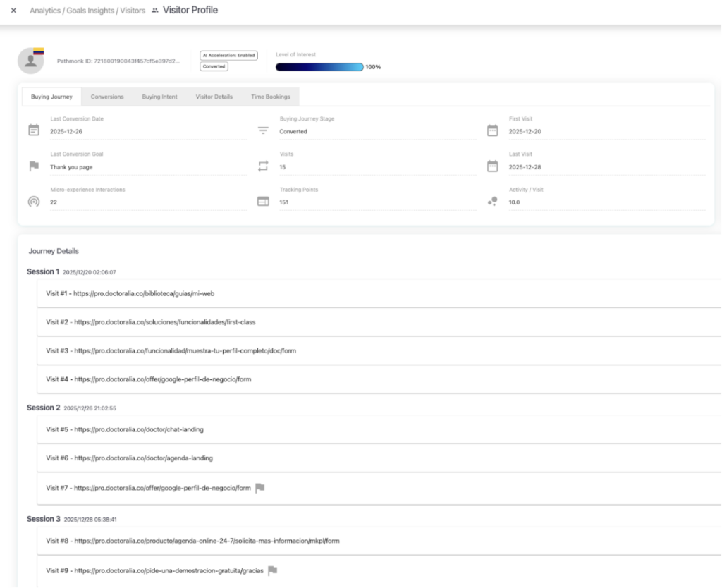Image resolution: width=722 pixels, height=588 pixels.
Task: Click the goal flag marker on Visit #7
Action: (259, 486)
